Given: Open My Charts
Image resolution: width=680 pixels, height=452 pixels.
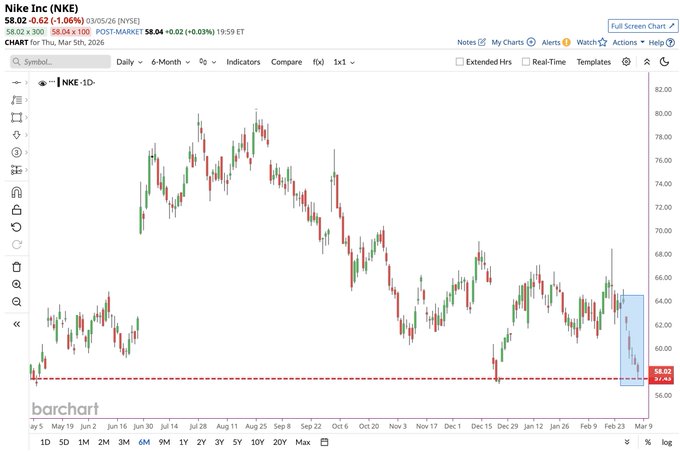Looking at the screenshot, I should tap(513, 42).
